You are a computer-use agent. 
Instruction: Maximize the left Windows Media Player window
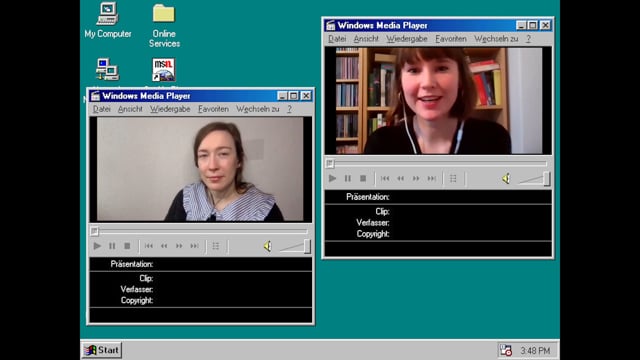pos(293,96)
